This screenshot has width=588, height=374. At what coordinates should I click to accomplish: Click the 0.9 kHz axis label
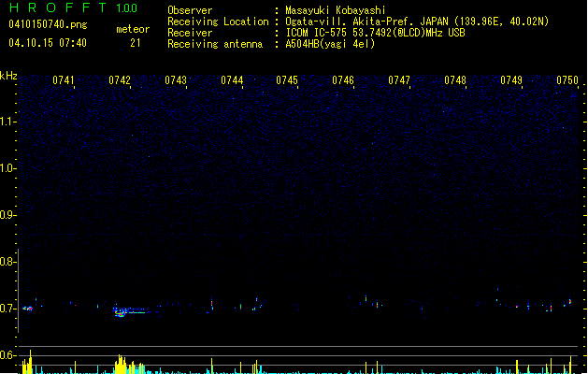(x=7, y=215)
